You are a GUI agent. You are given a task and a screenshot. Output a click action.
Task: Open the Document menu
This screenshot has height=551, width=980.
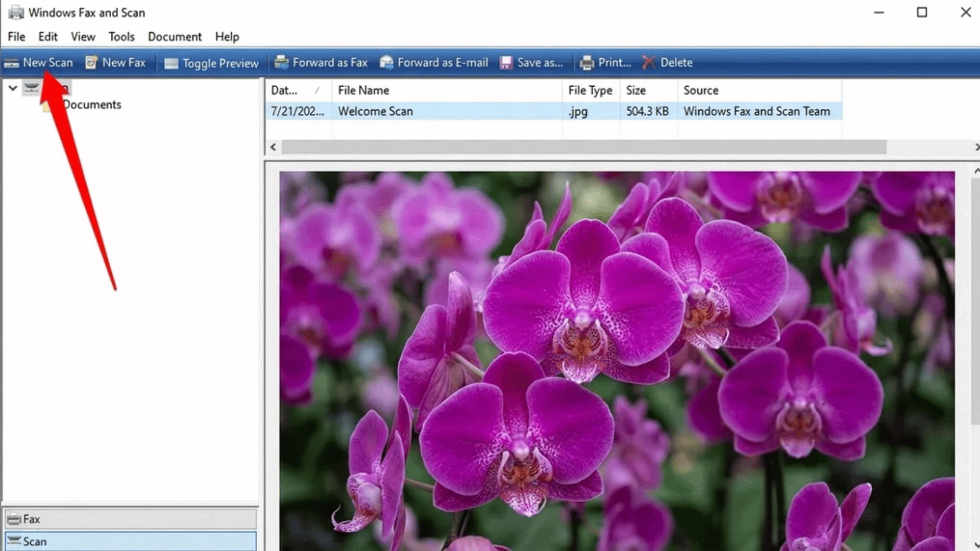click(x=175, y=37)
